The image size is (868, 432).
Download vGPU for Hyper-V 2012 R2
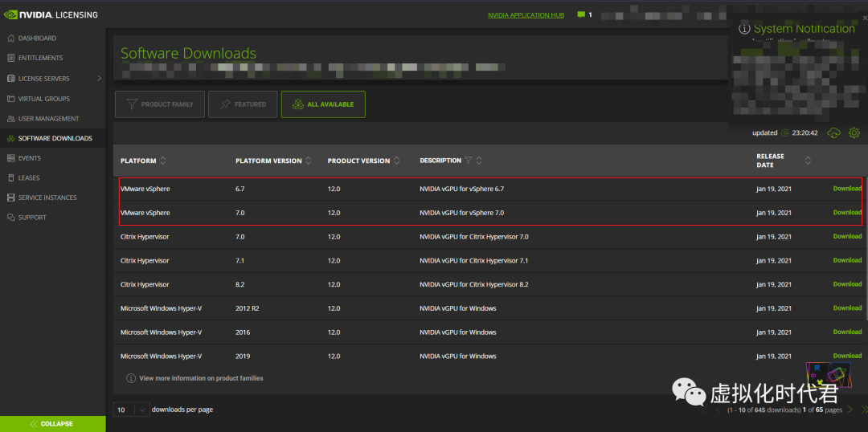[x=848, y=308]
